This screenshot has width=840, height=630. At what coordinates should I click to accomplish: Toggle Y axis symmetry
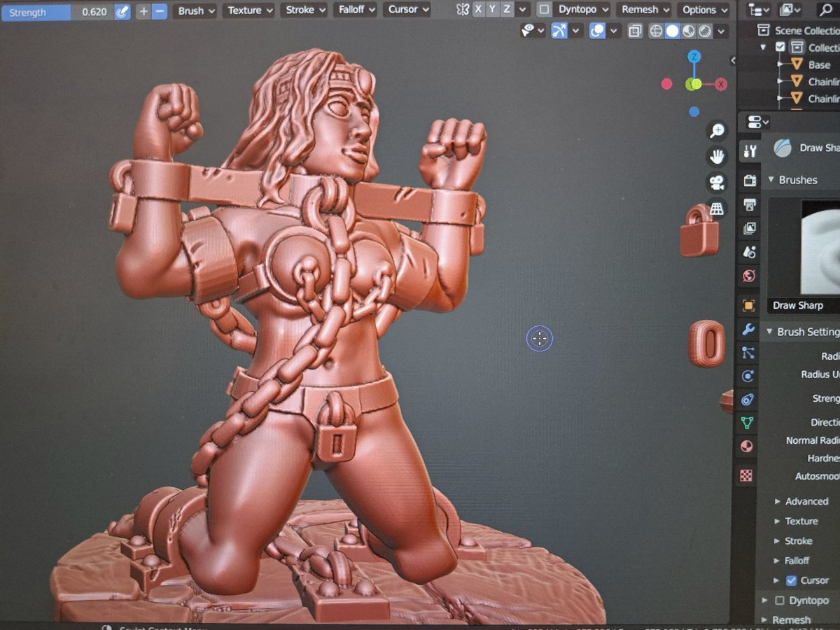coord(492,10)
